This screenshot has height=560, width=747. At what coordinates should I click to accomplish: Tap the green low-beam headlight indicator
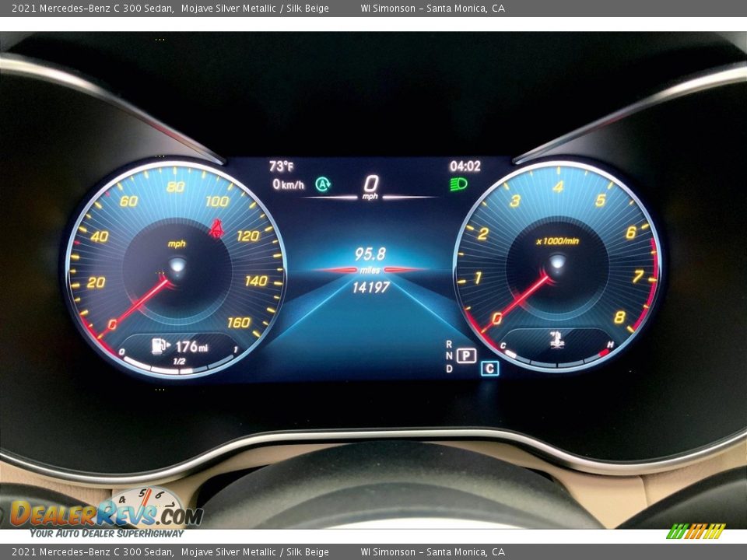click(x=459, y=184)
